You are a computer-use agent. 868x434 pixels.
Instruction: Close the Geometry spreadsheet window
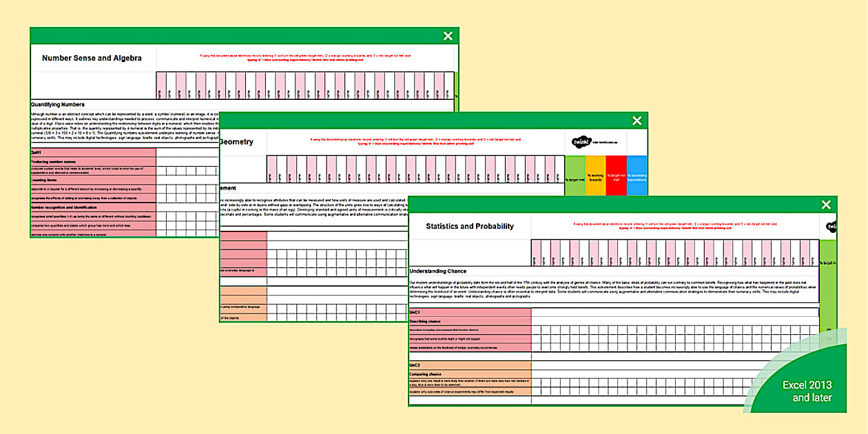point(637,121)
